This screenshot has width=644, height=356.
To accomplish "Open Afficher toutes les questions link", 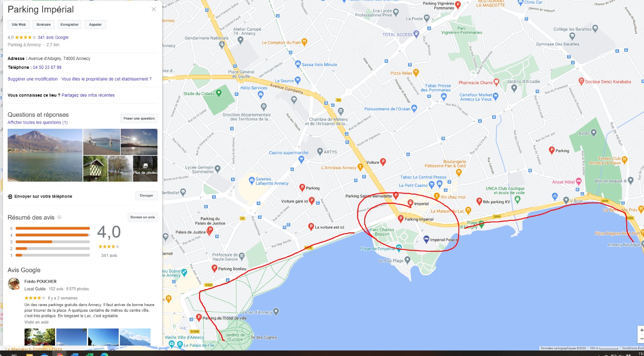I will click(37, 122).
